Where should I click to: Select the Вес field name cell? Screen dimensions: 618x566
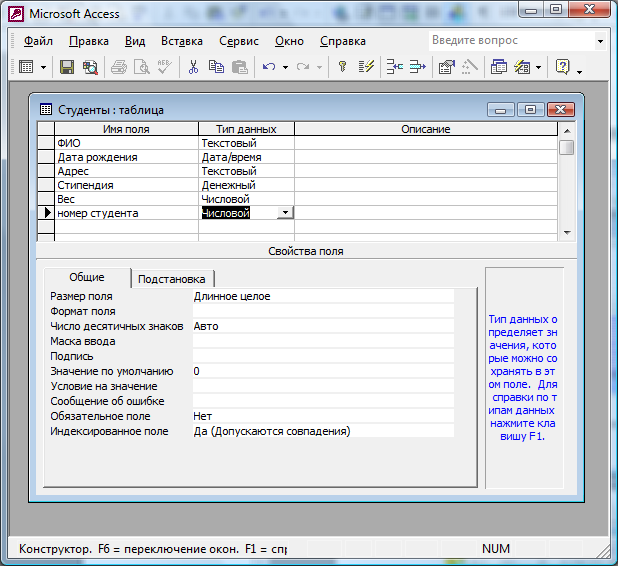[x=126, y=199]
